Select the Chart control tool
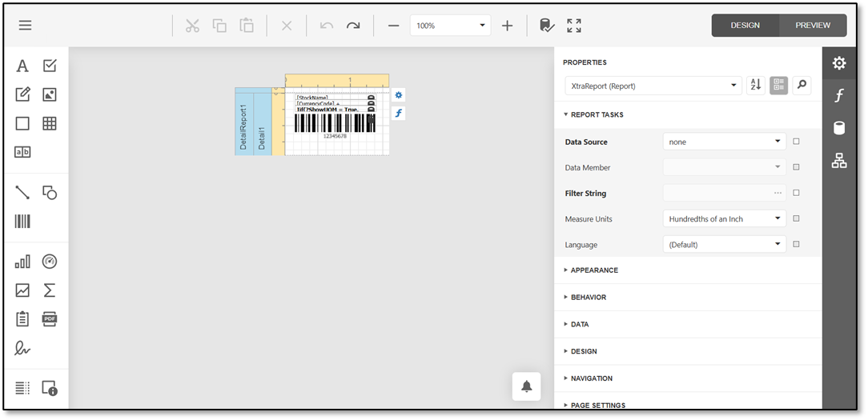The height and width of the screenshot is (420, 868). (x=22, y=262)
